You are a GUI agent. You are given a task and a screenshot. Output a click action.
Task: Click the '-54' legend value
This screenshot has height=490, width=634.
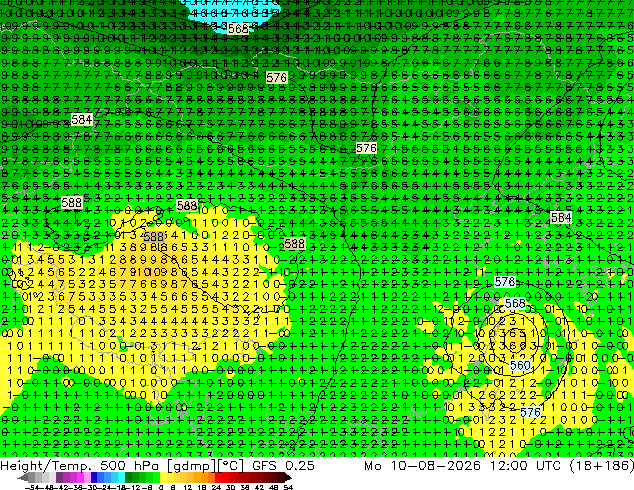(x=32, y=487)
